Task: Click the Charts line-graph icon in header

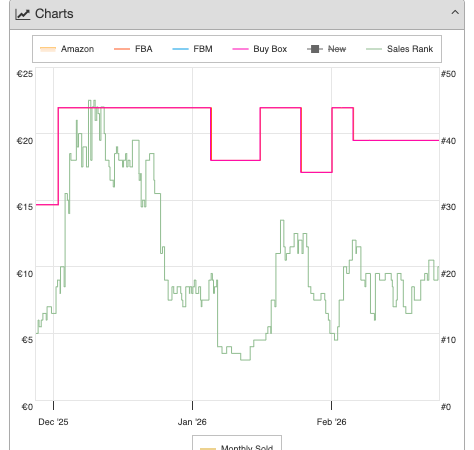Action: click(x=23, y=14)
